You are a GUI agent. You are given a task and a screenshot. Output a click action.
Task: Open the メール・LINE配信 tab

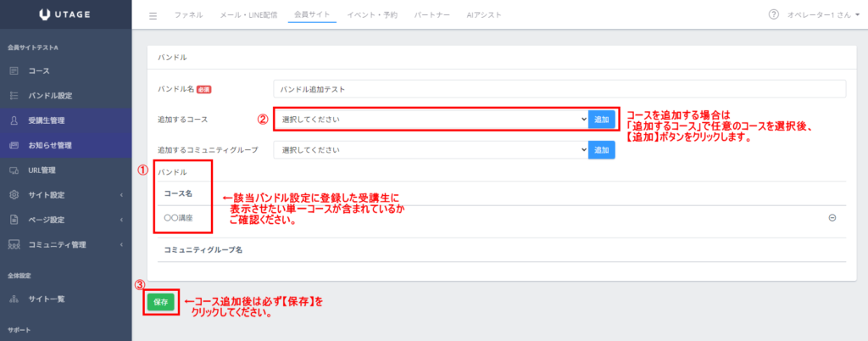click(x=248, y=15)
